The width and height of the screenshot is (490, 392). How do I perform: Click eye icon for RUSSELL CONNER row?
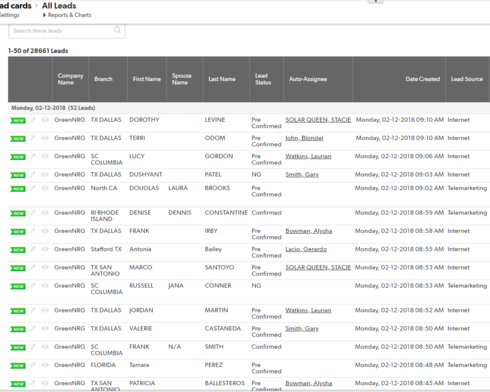pyautogui.click(x=45, y=286)
